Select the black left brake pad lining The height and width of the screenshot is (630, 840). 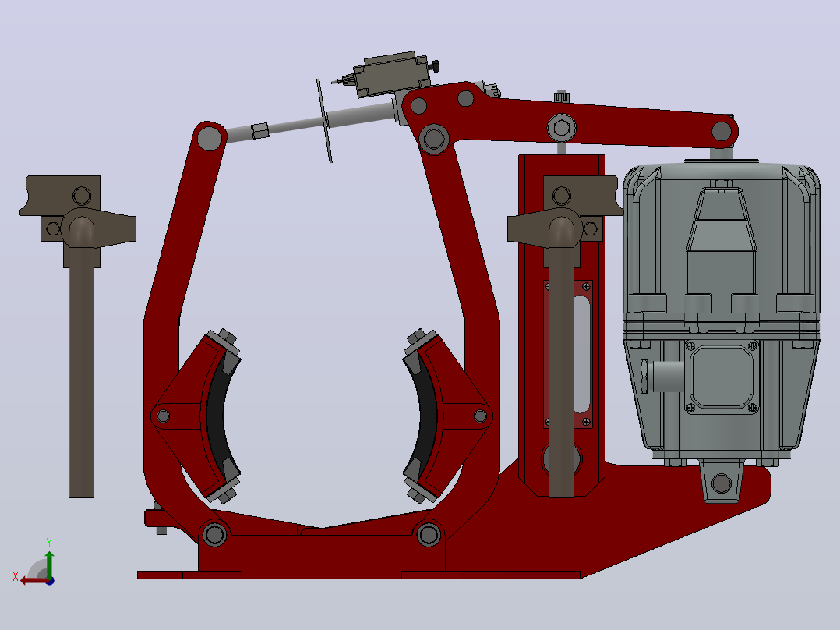click(217, 416)
